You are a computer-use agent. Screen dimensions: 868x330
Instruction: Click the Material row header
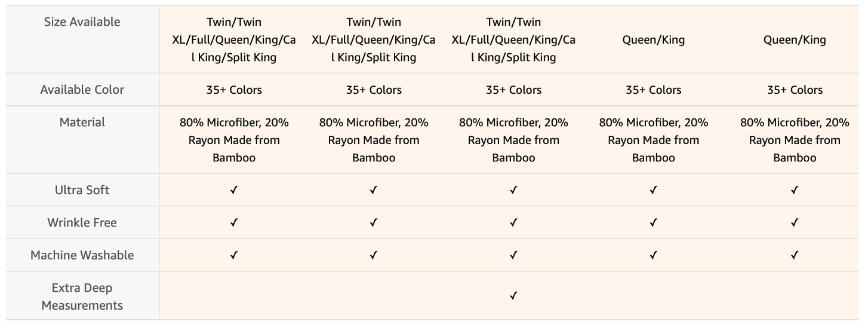click(82, 122)
